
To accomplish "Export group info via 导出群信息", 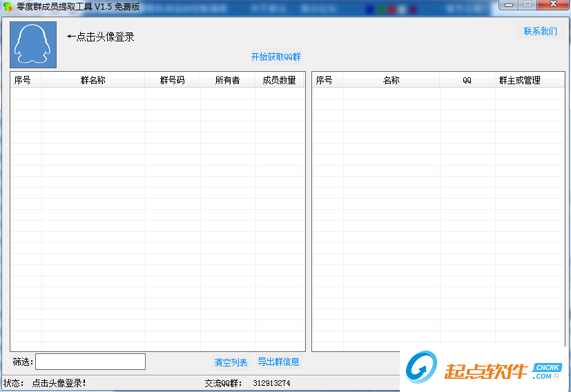I will coord(278,362).
